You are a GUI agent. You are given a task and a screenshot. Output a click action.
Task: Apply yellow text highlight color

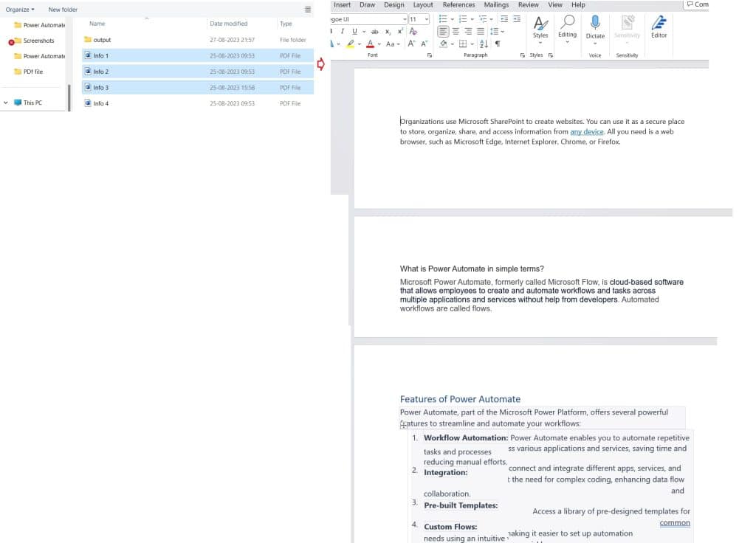tap(351, 44)
